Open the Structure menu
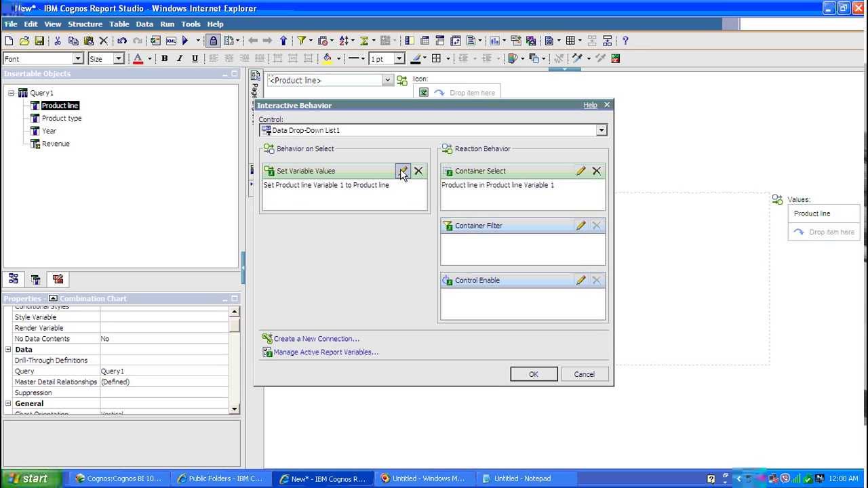 tap(85, 24)
